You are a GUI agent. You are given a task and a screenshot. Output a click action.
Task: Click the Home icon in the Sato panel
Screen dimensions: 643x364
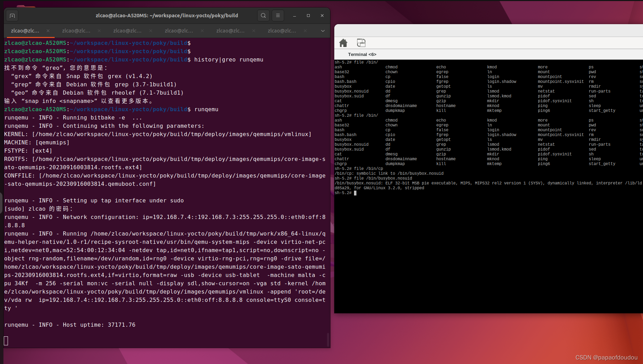click(x=343, y=43)
